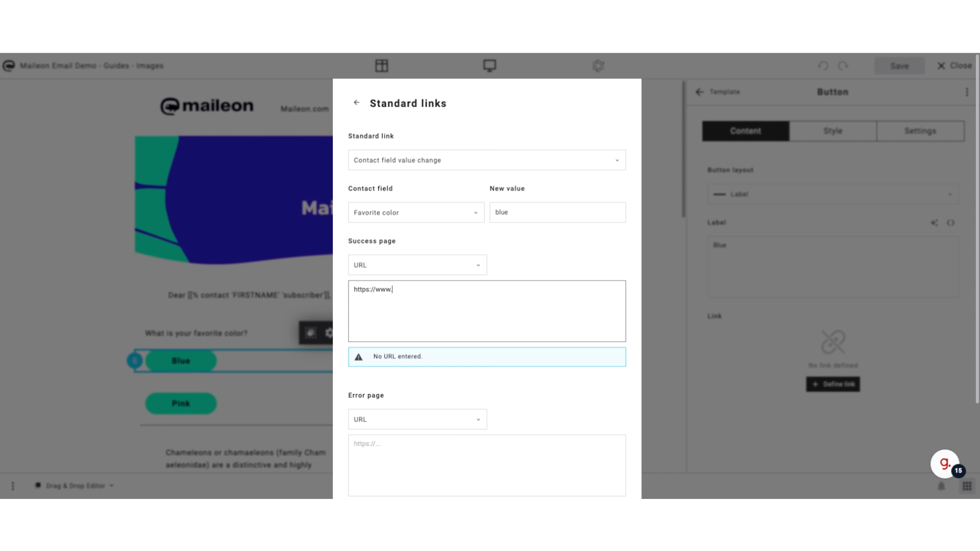Click the element toolbar sparkle icon
The image size is (980, 551).
click(310, 333)
